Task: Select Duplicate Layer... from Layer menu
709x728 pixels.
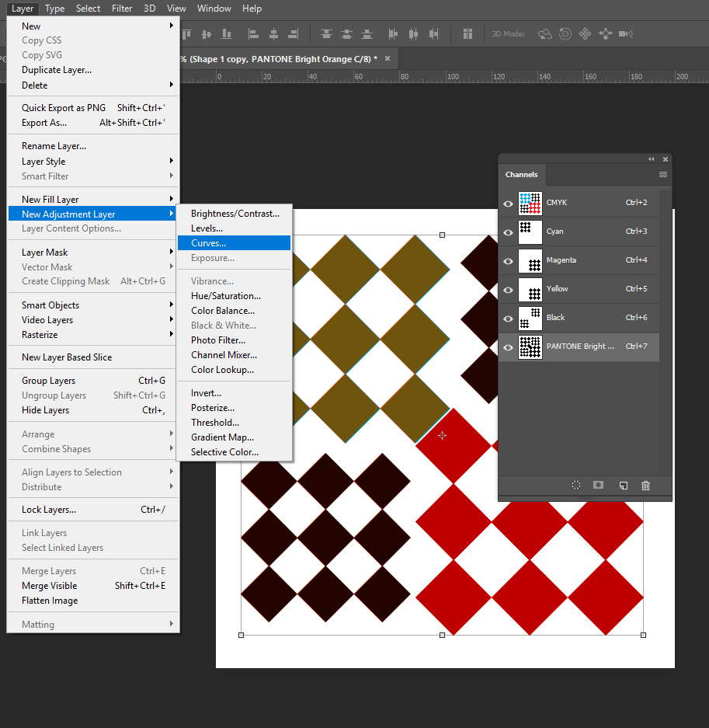Action: [57, 70]
